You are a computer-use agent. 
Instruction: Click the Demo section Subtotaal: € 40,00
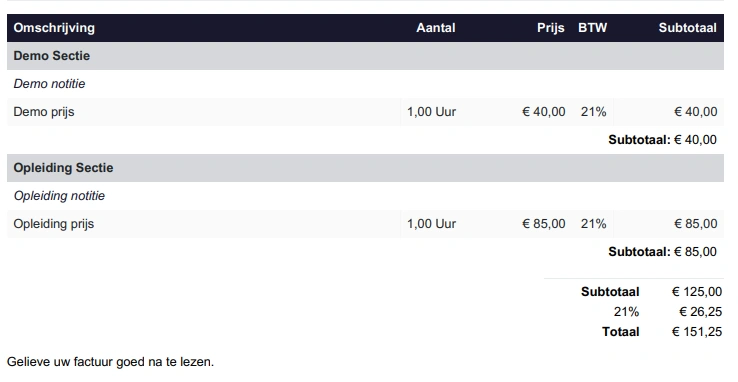(x=662, y=140)
